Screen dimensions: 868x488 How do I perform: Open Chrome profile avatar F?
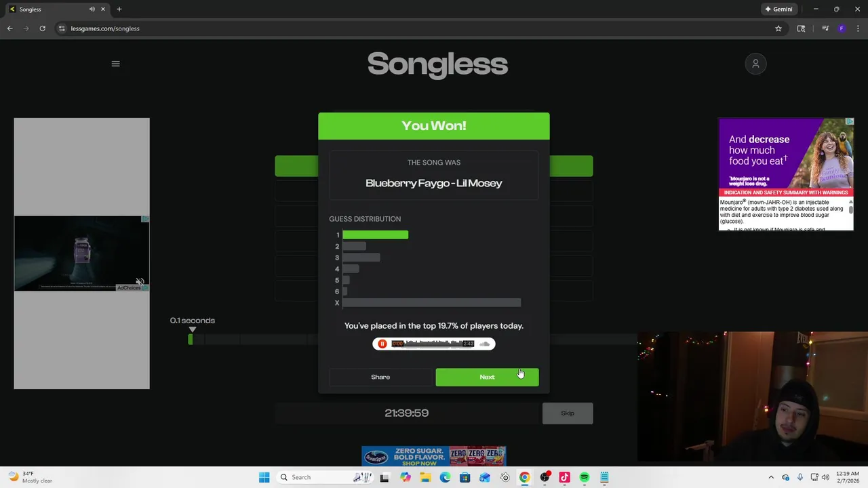click(x=842, y=28)
